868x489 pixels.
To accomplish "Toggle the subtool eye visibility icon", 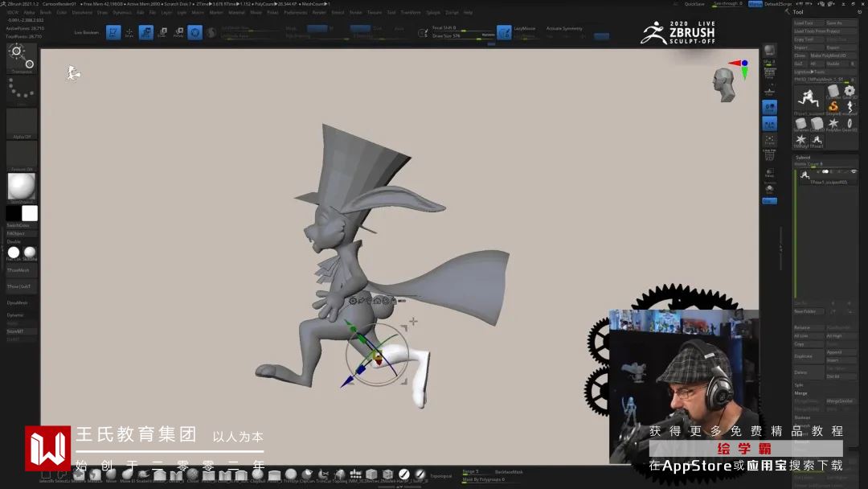I will pos(854,172).
